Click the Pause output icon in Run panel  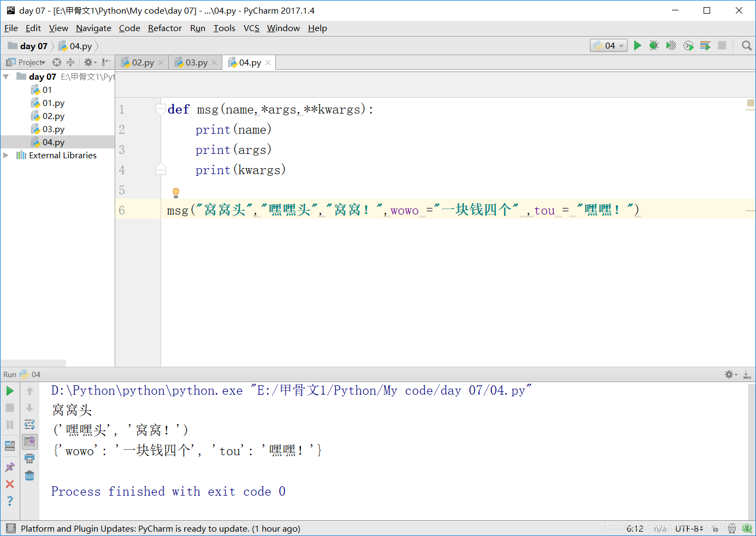point(10,425)
